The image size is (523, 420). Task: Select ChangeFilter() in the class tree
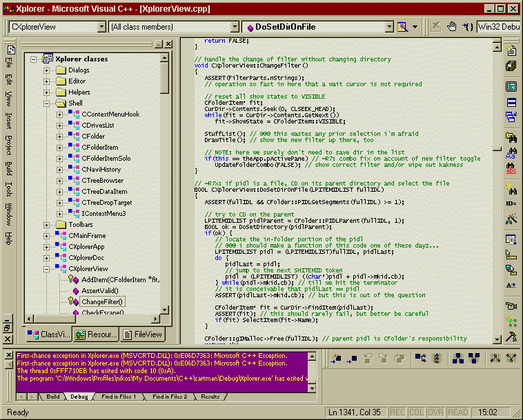pos(102,302)
